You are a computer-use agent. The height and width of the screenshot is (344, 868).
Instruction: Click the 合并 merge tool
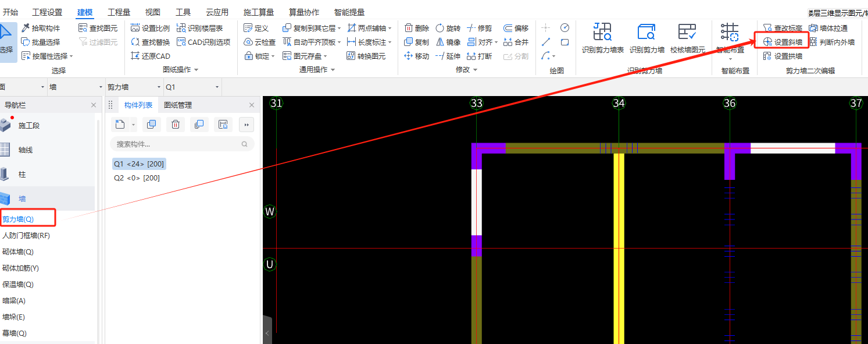[516, 42]
